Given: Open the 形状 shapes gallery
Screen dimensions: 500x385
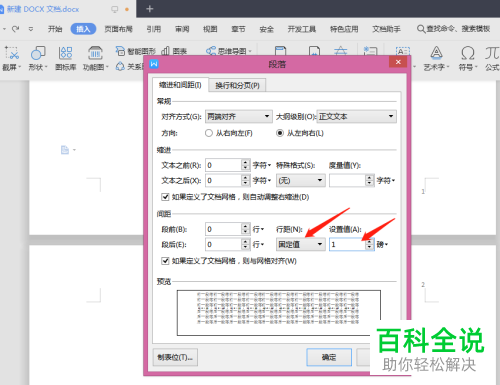Looking at the screenshot, I should pyautogui.click(x=38, y=59).
